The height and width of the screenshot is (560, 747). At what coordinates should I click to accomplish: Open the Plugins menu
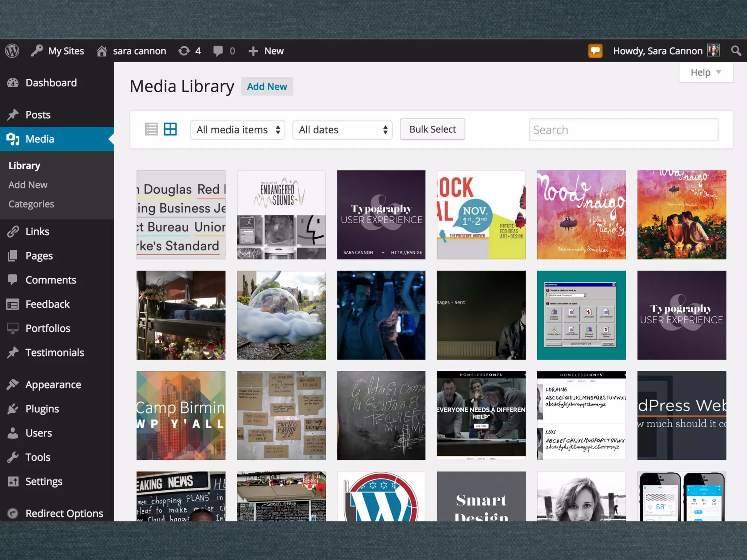[x=42, y=409]
